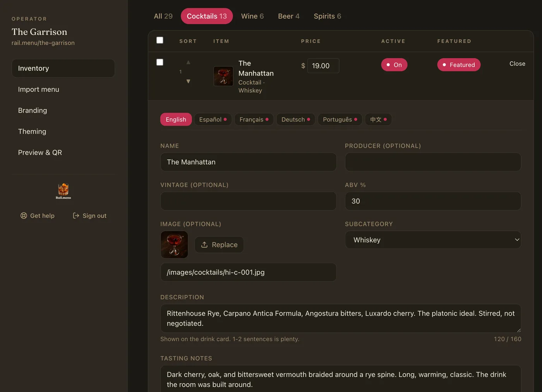Click the Get help lifebuoy icon
This screenshot has height=392, width=542.
pos(24,216)
